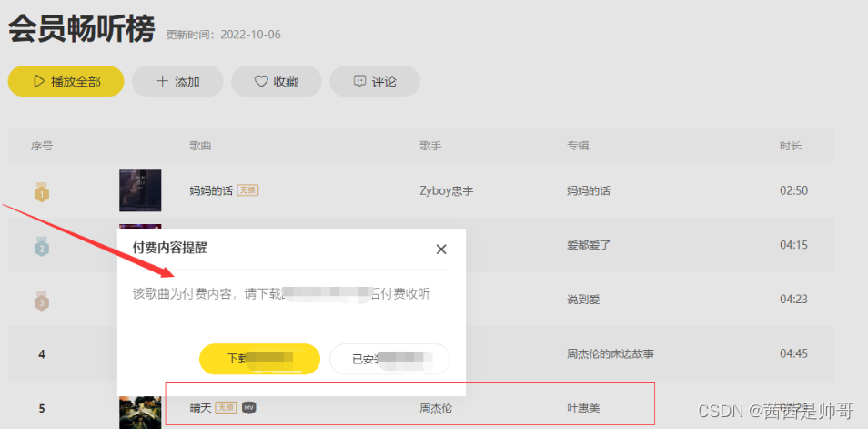Open album 妈妈的话 in album column
868x429 pixels.
tap(589, 190)
